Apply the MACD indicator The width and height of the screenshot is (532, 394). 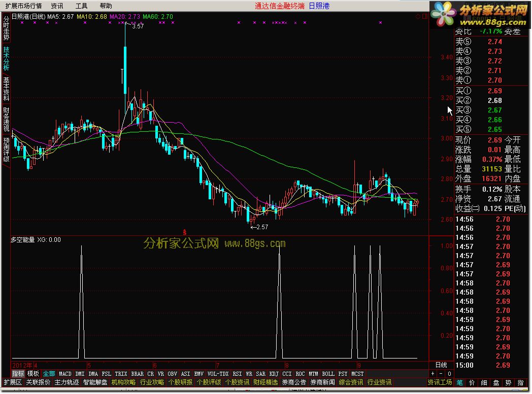(x=65, y=374)
